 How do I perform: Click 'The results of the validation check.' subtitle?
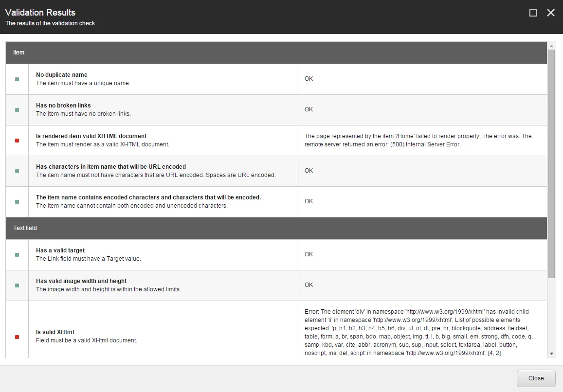tap(51, 23)
